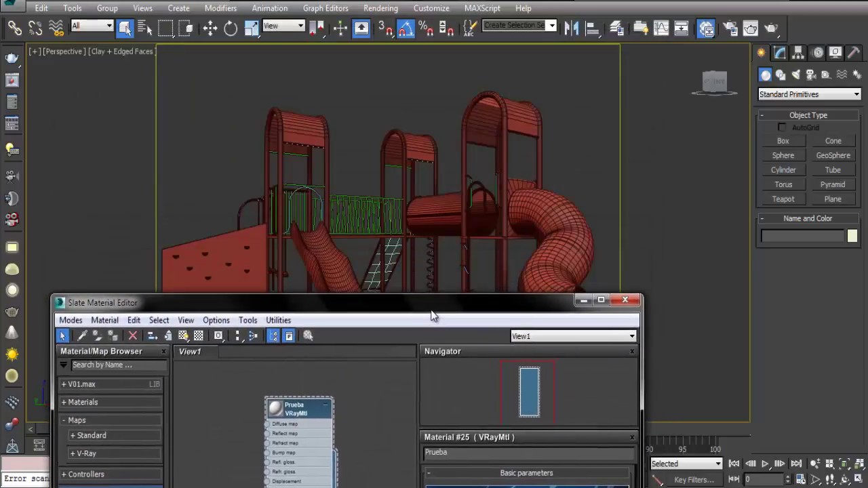Click the GeoSphere object button

[x=833, y=155]
